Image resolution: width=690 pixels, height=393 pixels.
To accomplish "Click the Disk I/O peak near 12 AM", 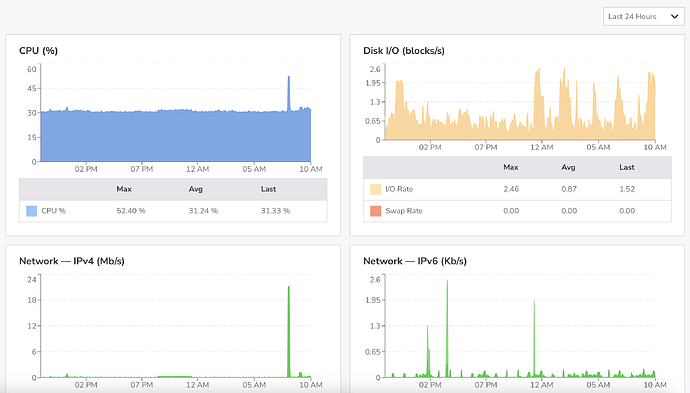I will (x=537, y=70).
